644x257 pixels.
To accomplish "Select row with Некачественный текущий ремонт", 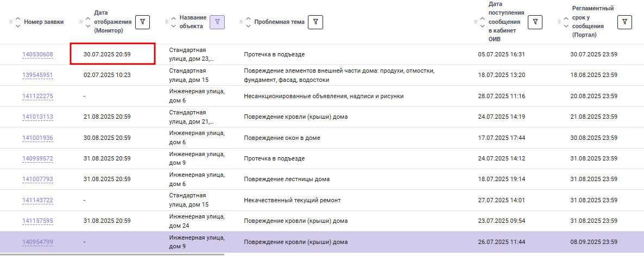I will (x=322, y=201).
